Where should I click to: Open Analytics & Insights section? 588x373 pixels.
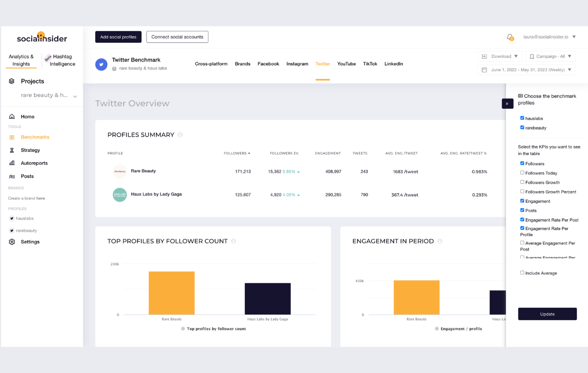(x=21, y=60)
